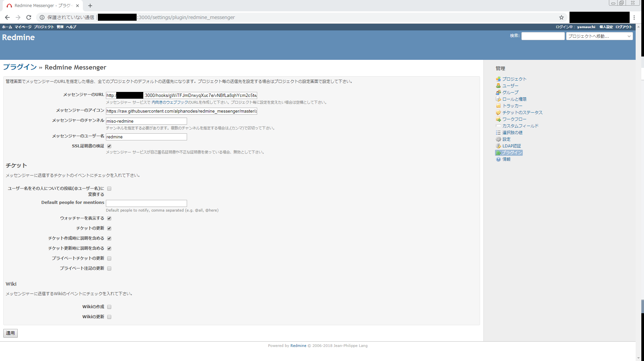644x361 pixels.
Task: Reload the page with browser refresh icon
Action: tap(29, 17)
